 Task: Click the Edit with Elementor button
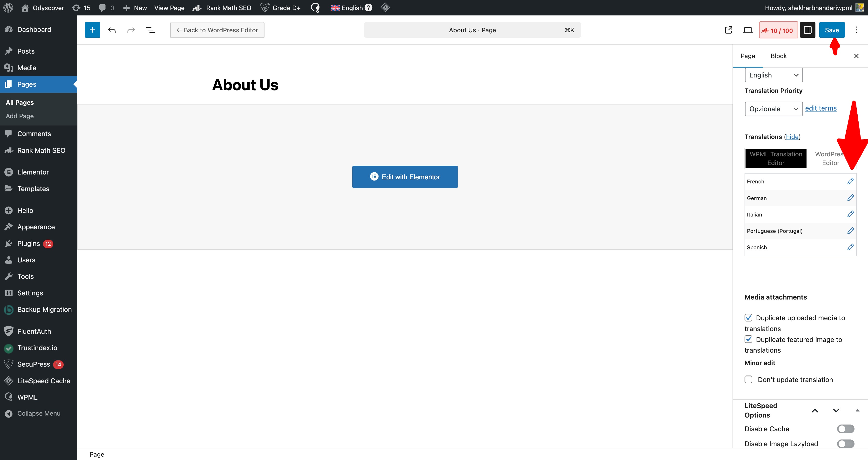pos(405,177)
